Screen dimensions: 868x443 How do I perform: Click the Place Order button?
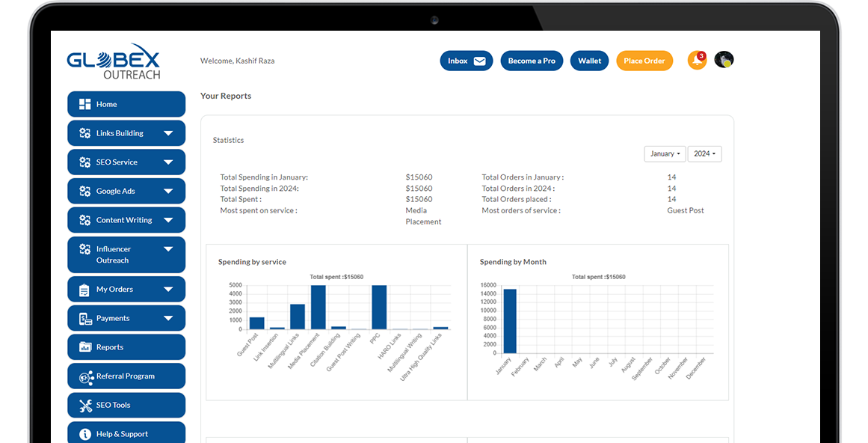[644, 61]
